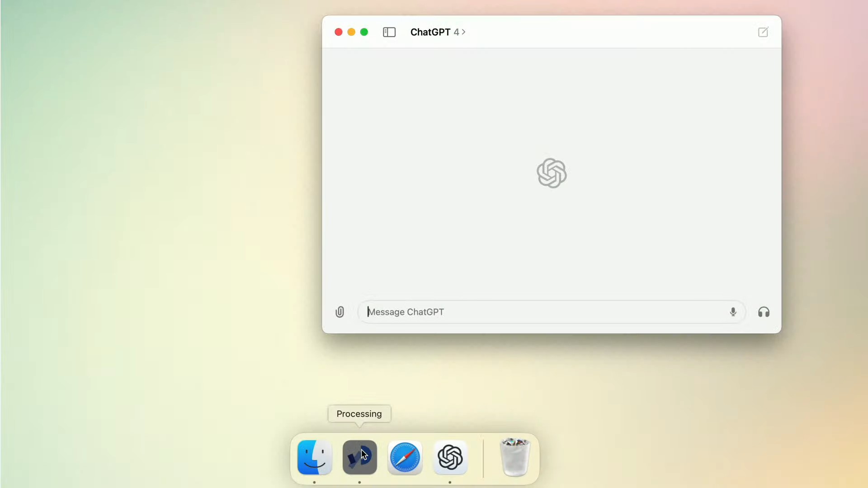The width and height of the screenshot is (868, 488).
Task: Click the ChatGPT logo in the chat center
Action: click(552, 173)
